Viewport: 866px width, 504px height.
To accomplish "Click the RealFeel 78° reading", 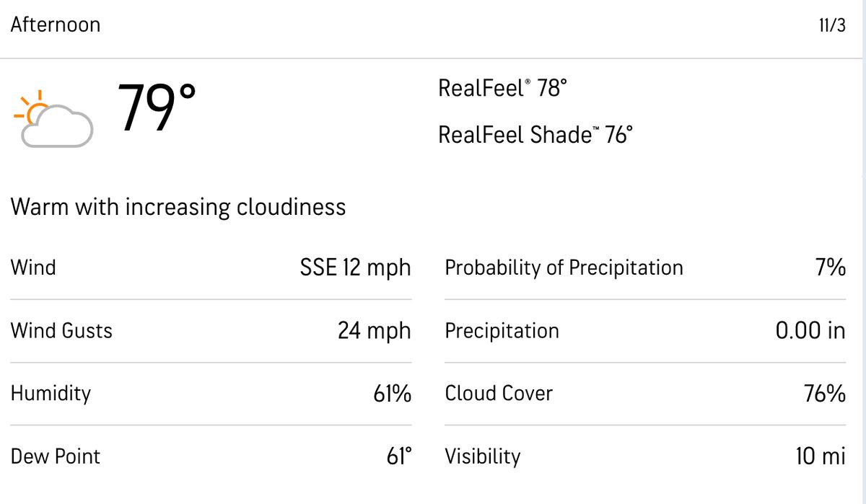I will [x=502, y=89].
